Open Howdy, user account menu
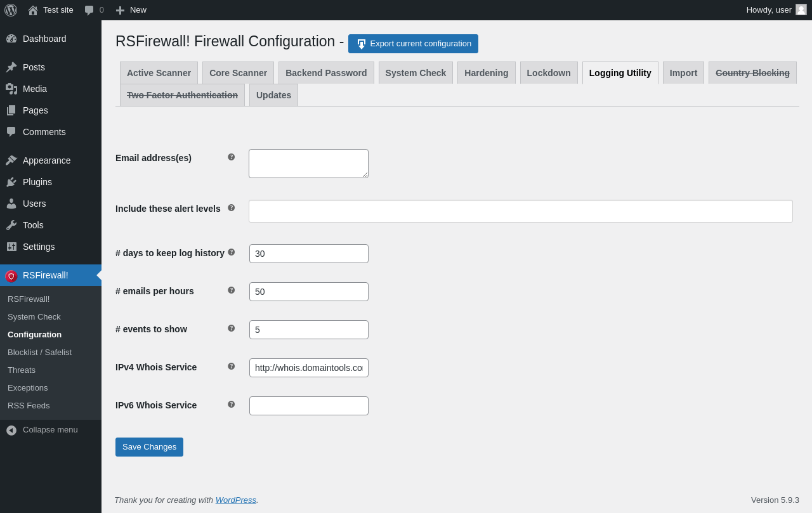 tap(776, 10)
